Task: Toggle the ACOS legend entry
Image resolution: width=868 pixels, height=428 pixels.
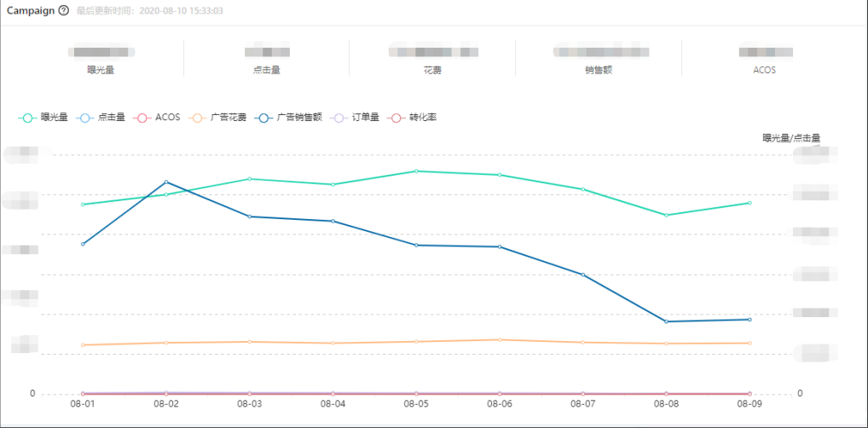Action: (159, 117)
